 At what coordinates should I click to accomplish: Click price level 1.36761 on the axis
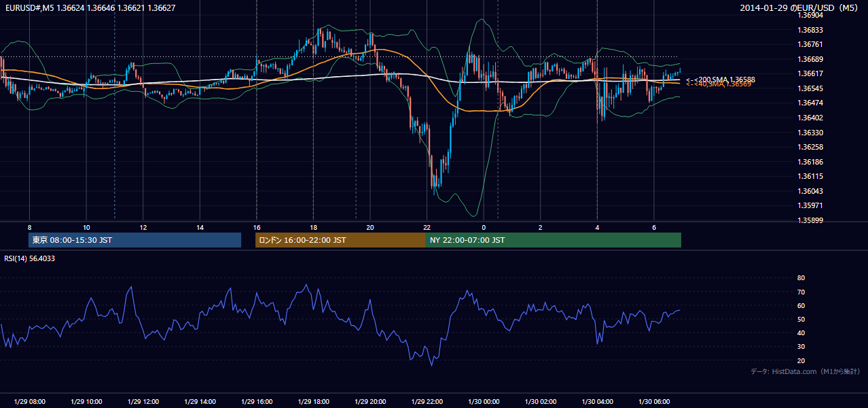(x=810, y=44)
